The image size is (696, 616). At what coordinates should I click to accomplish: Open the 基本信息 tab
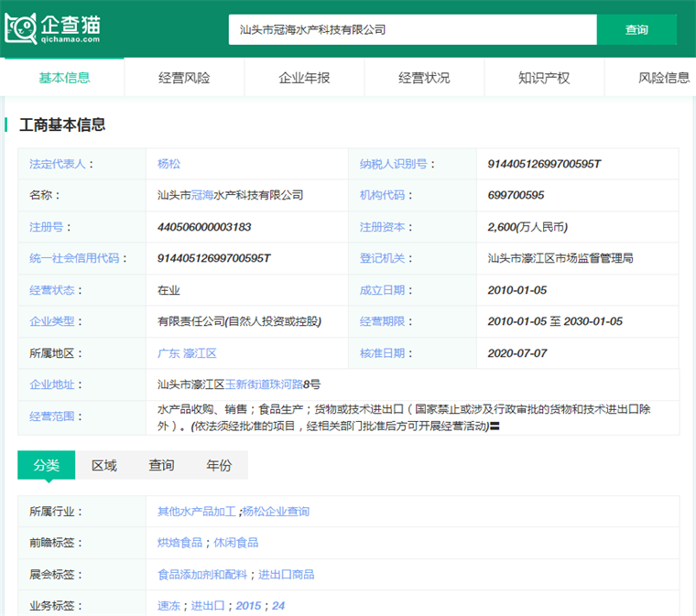tap(64, 78)
